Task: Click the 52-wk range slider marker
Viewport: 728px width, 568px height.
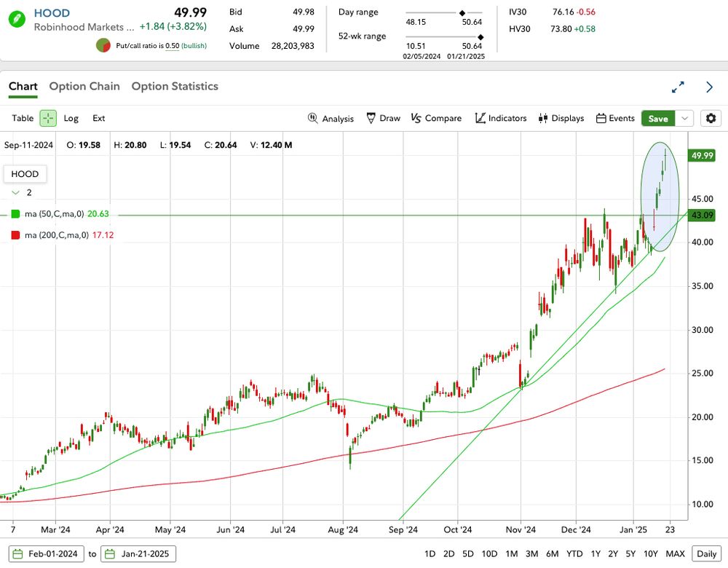Action: tap(480, 37)
